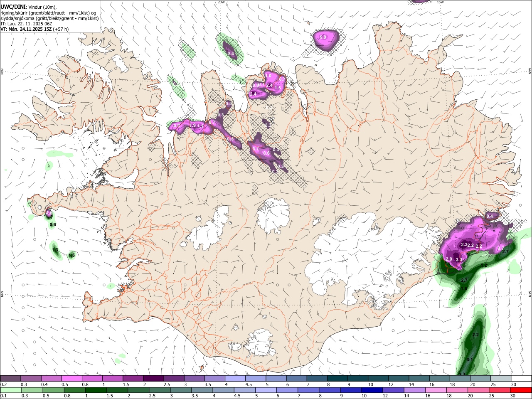This screenshot has width=532, height=399.
Task: Click the 1.2 rain value off the southeast coast
Action: point(484,265)
